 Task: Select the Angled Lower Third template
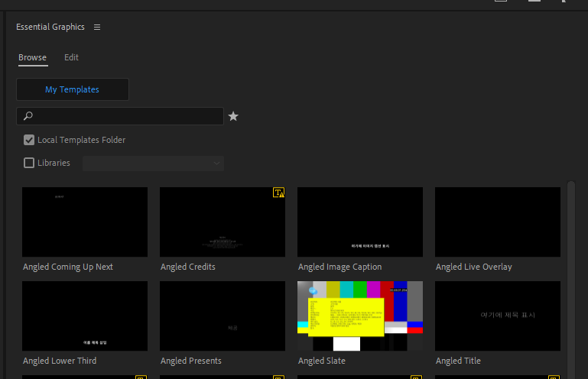[84, 316]
